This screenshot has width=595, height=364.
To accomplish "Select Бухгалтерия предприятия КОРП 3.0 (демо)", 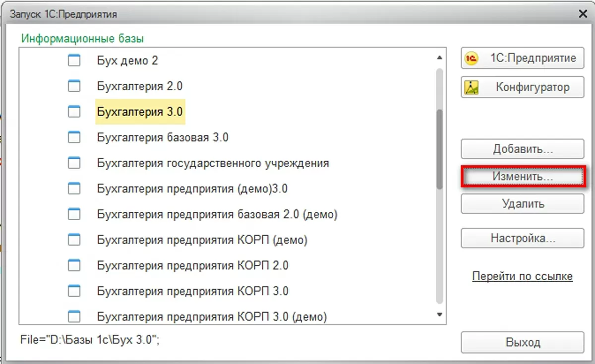I will click(x=212, y=316).
